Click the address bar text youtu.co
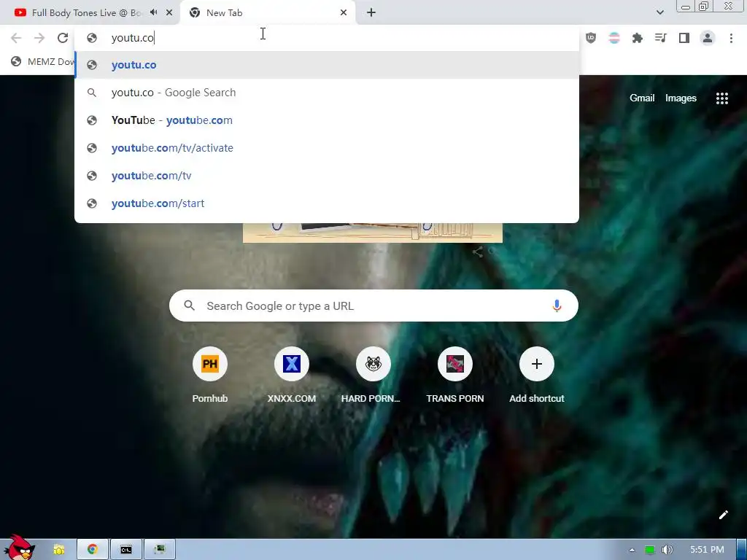 click(133, 38)
